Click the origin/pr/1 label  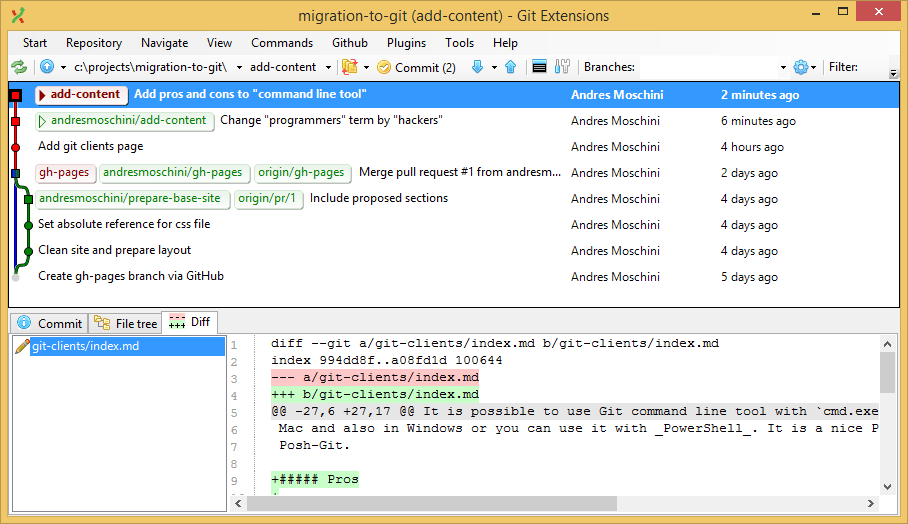268,199
